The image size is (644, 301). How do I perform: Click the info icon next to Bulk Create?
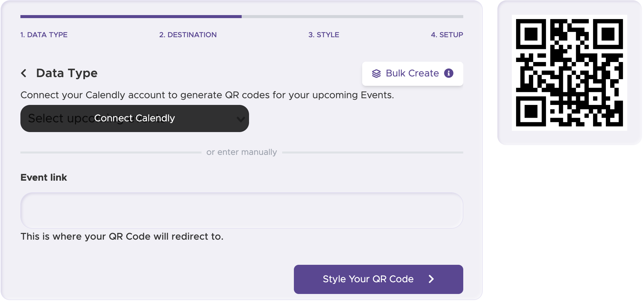coord(449,73)
